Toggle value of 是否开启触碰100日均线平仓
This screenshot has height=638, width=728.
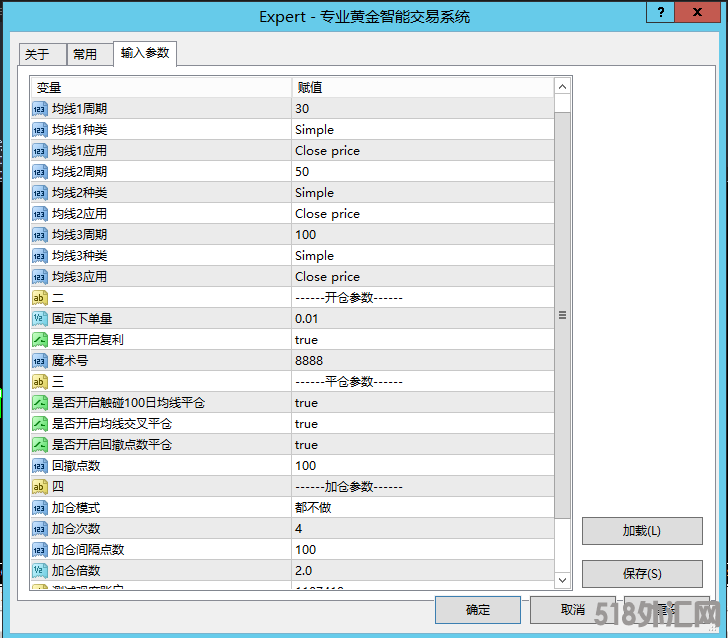pyautogui.click(x=423, y=403)
